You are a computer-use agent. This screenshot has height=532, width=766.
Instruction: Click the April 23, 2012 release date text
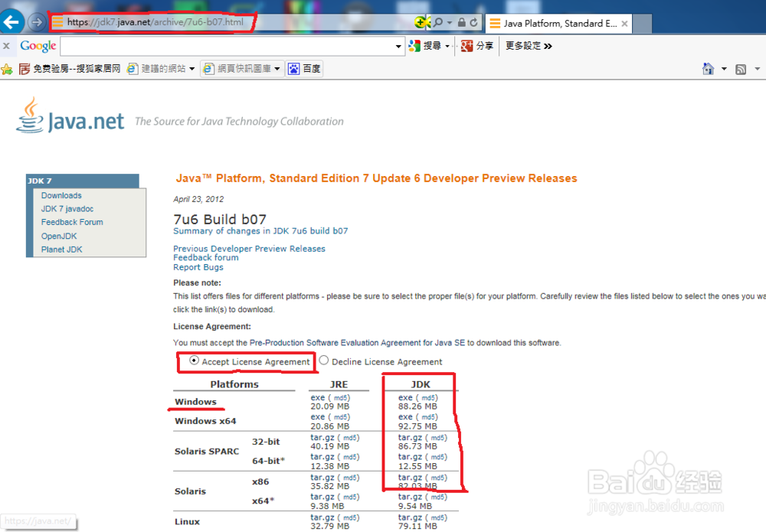click(x=198, y=199)
